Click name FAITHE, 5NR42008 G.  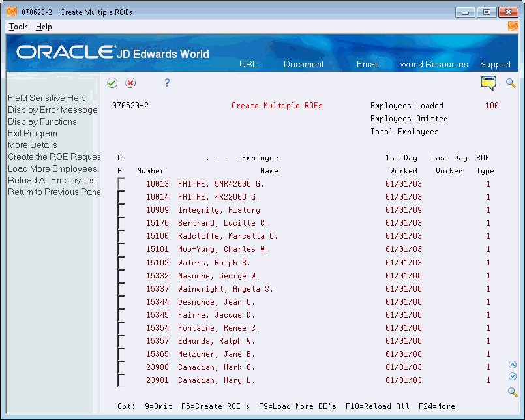221,184
